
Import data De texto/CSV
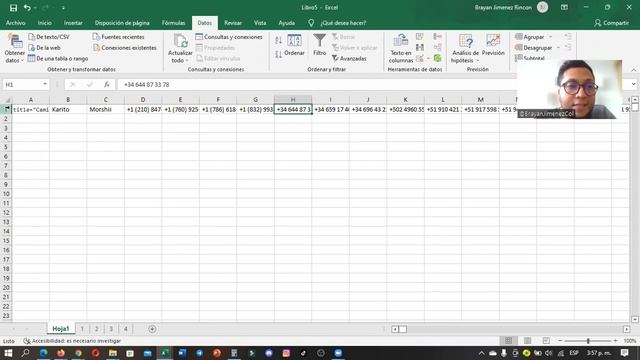[x=49, y=37]
